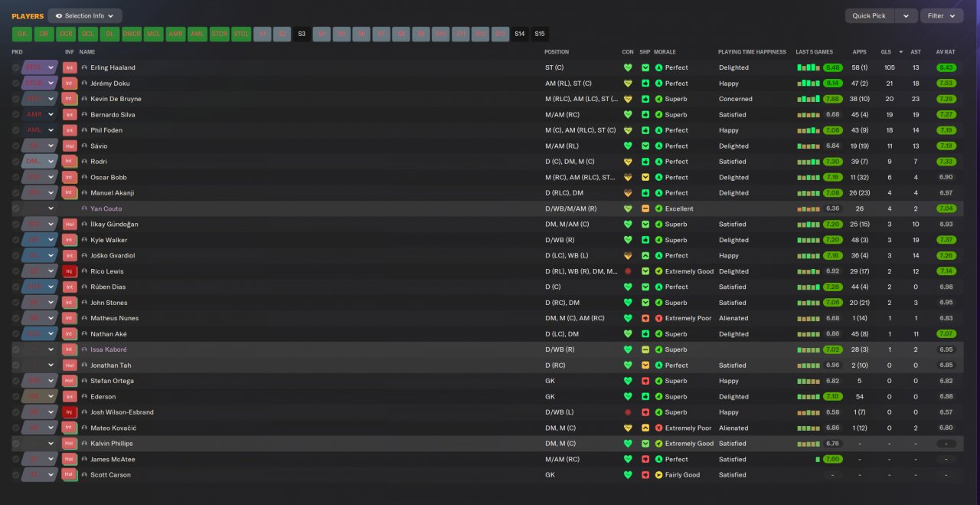980x505 pixels.
Task: Click Mateo Kovačić's red morale icon
Action: point(658,428)
